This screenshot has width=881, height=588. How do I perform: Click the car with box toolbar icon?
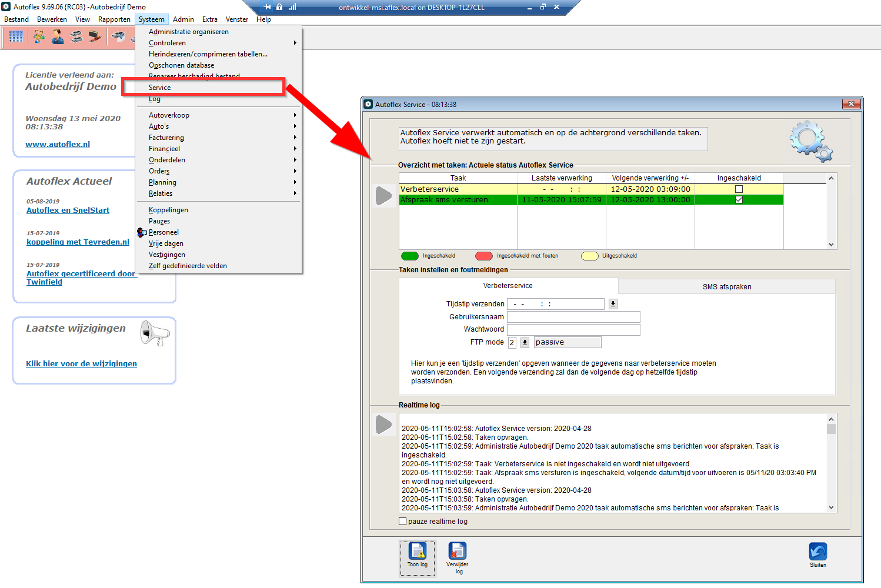pos(118,37)
